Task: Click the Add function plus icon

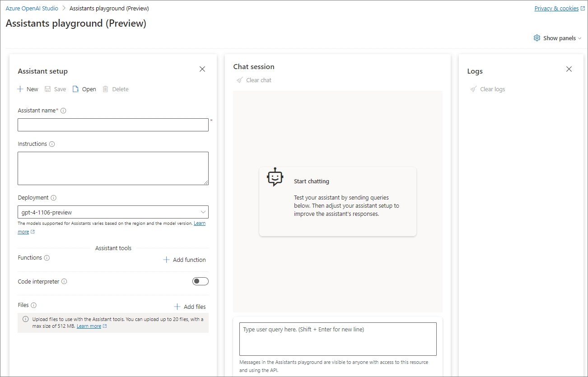Action: 167,260
